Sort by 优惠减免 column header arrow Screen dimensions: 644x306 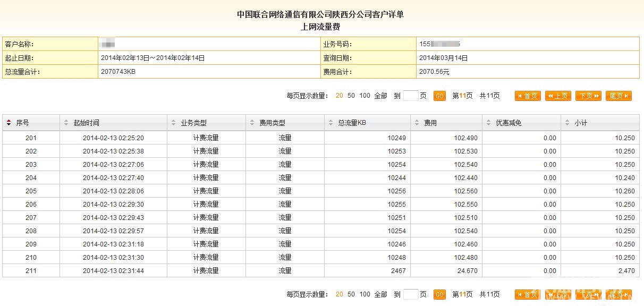coord(488,123)
